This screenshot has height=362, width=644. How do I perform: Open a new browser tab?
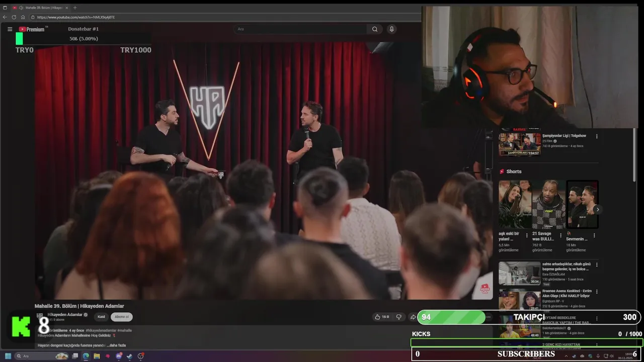(x=75, y=8)
